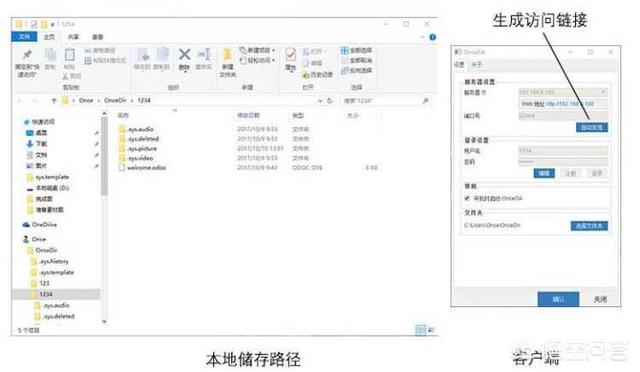Click the New folder icon in ribbon
The height and width of the screenshot is (372, 640).
click(227, 55)
